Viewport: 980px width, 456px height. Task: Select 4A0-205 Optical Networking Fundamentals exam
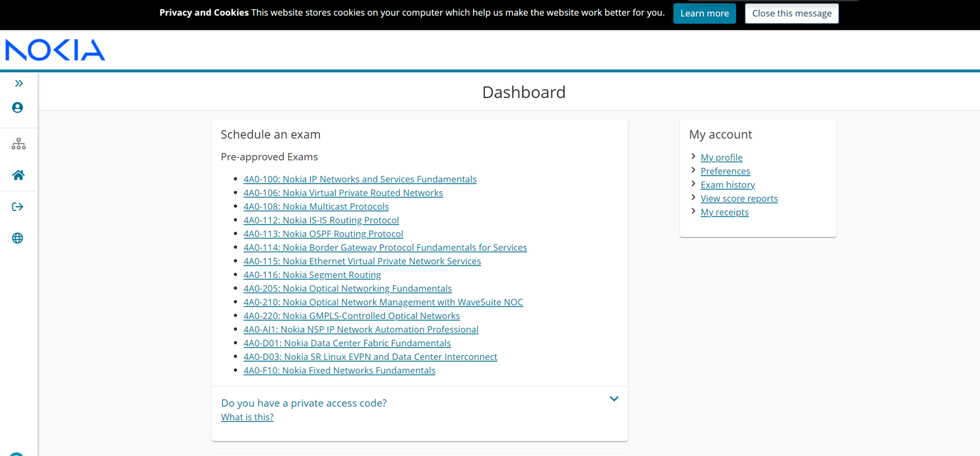coord(347,288)
